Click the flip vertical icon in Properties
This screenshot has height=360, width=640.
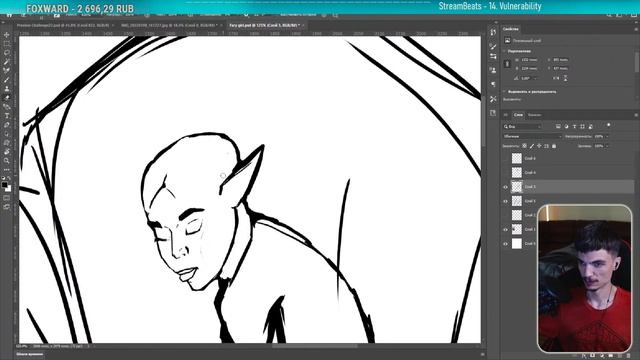click(x=565, y=78)
